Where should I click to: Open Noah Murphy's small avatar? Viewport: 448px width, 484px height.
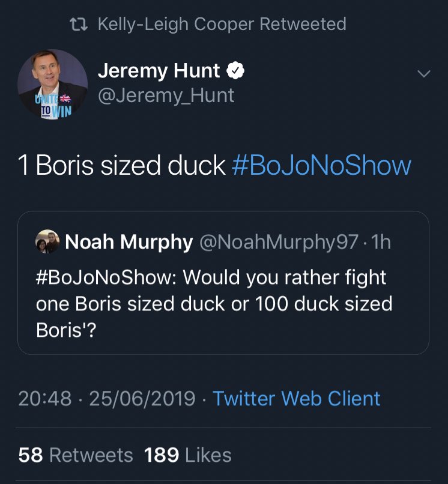47,241
